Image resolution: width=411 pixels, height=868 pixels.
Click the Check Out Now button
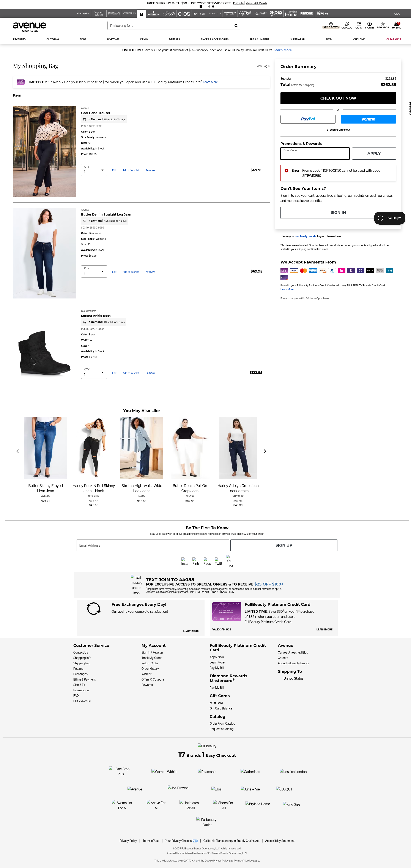[338, 98]
